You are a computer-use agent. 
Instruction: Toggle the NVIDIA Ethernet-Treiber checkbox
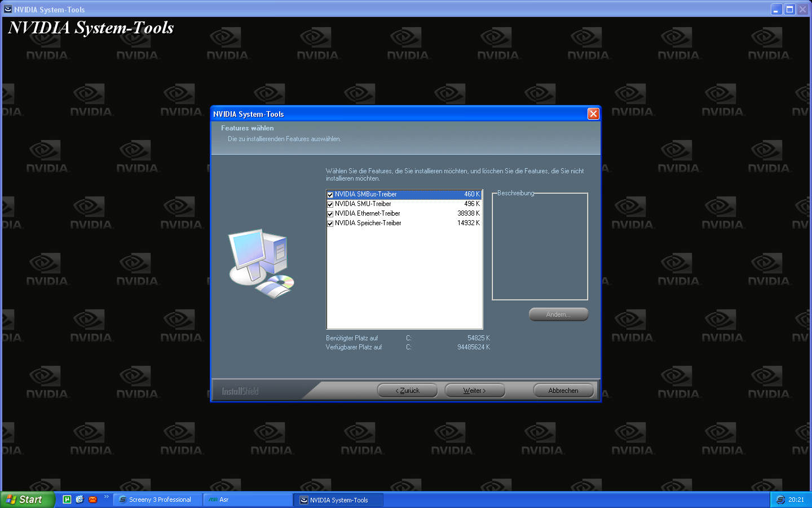tap(330, 214)
